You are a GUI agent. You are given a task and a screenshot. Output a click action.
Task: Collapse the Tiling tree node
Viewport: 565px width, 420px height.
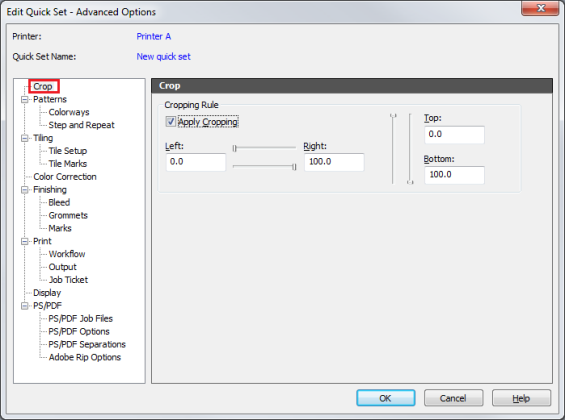[x=25, y=138]
